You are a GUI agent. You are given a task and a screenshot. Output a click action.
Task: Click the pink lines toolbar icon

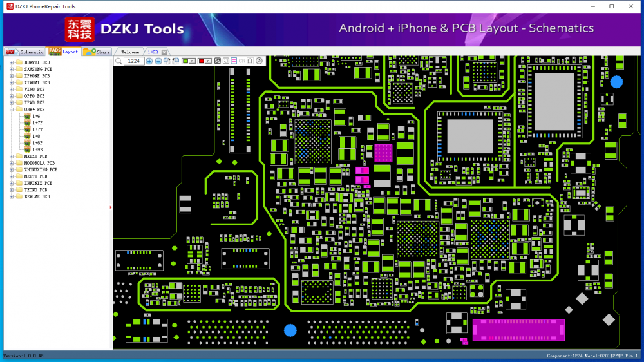point(234,61)
